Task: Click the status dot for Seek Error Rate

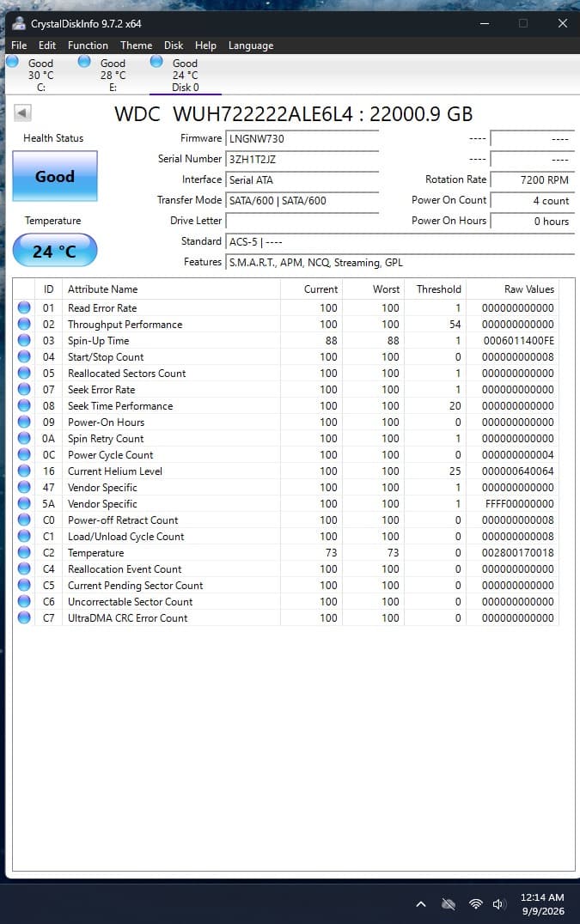Action: 24,389
